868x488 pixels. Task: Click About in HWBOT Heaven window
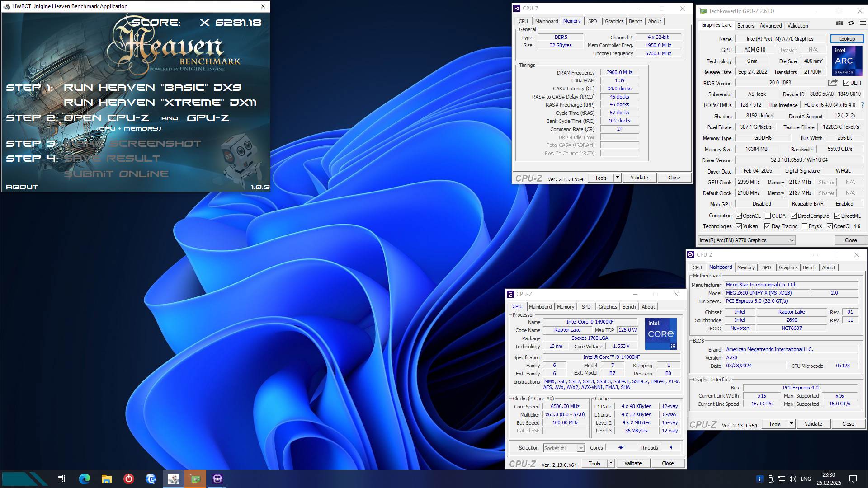tap(22, 187)
